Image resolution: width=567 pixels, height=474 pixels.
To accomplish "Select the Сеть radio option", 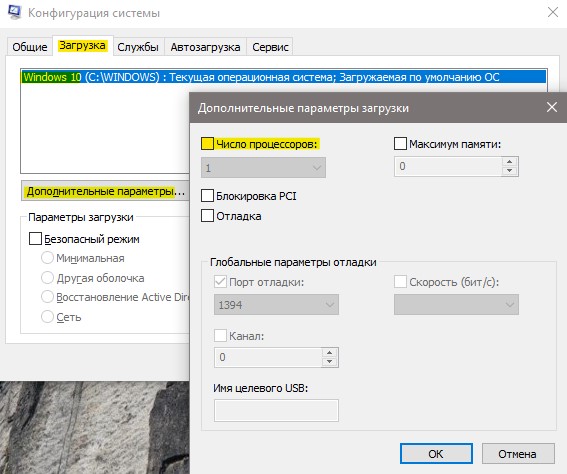I will pos(47,317).
